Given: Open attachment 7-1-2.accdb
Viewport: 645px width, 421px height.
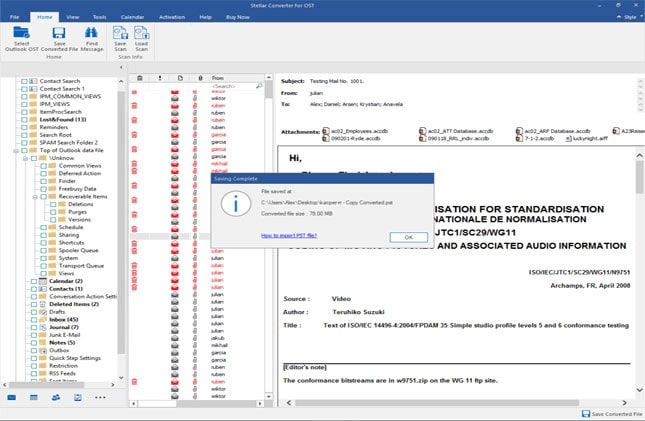Looking at the screenshot, I should [535, 139].
